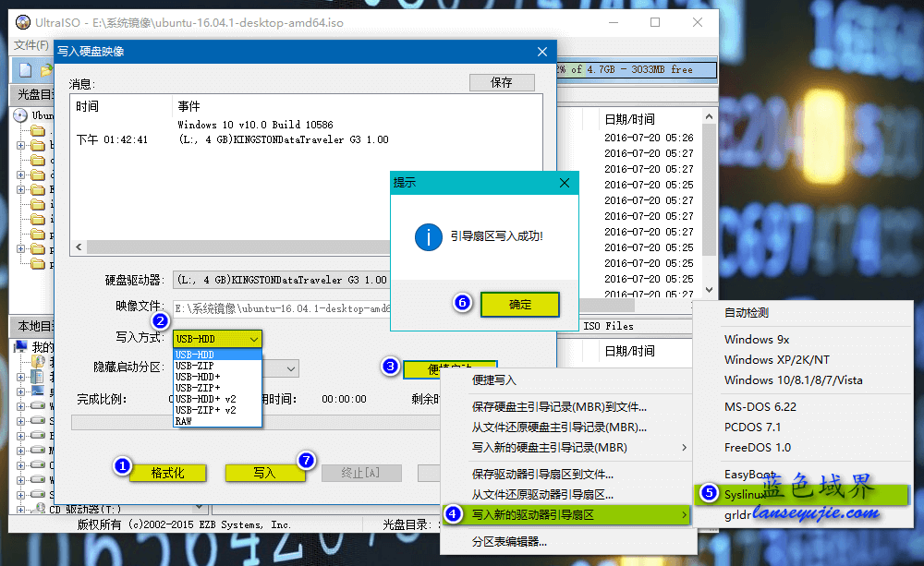Click the 写入 button

[x=264, y=473]
